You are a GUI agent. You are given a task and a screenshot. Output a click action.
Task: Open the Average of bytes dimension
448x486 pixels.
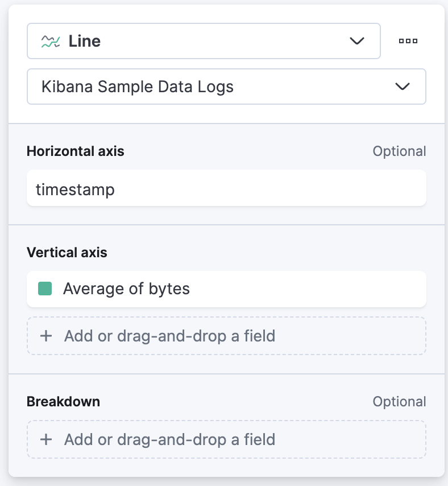pyautogui.click(x=227, y=289)
